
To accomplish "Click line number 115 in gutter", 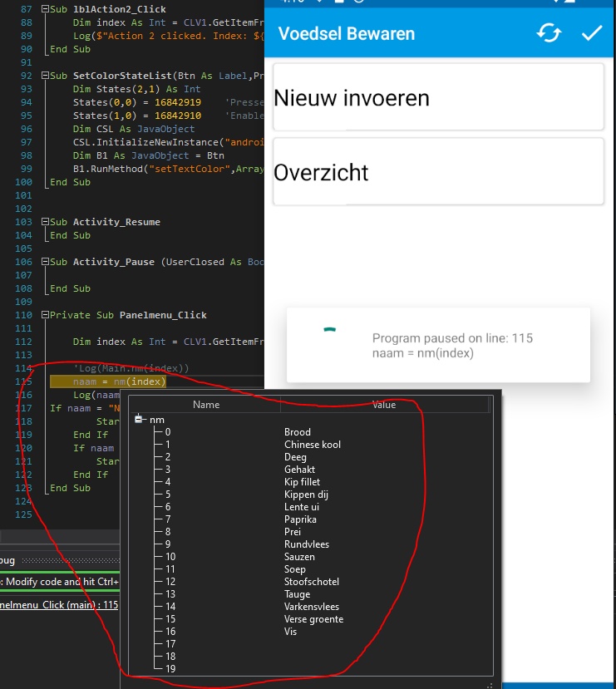I will click(x=24, y=381).
